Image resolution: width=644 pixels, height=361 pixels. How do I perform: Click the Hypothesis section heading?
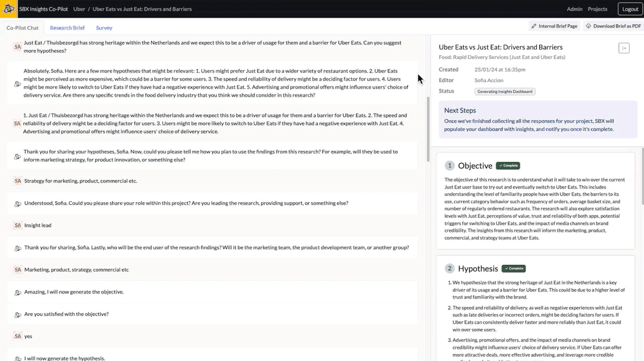coord(478,268)
